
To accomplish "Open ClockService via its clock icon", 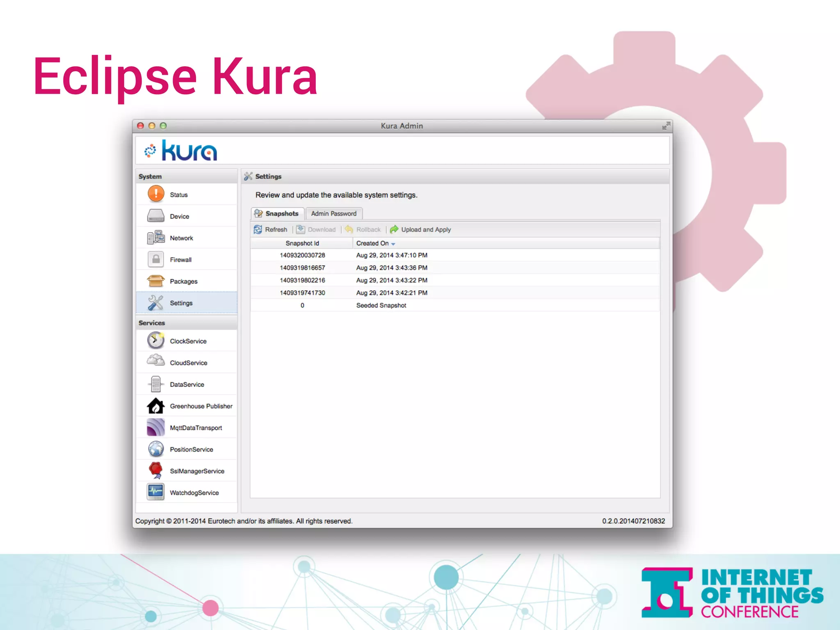I will [156, 340].
